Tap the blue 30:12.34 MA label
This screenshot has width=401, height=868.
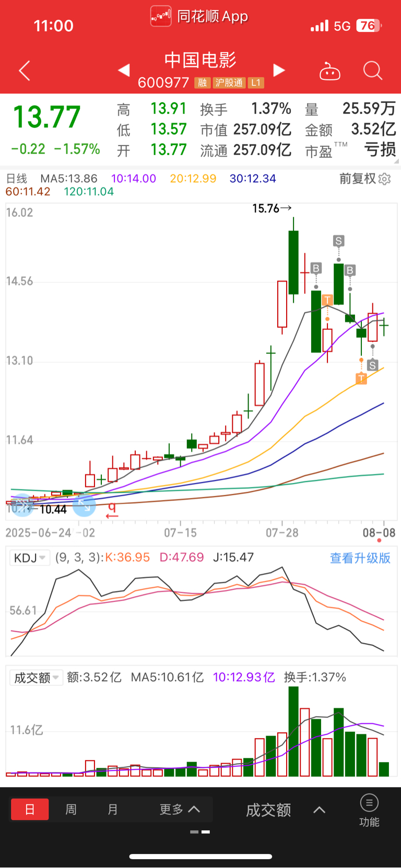253,179
